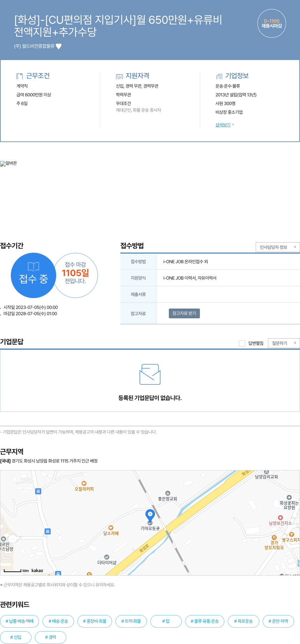This screenshot has height=644, width=300.
Task: Click the 남양보건지소 medical marker on map
Action: [x=280, y=518]
